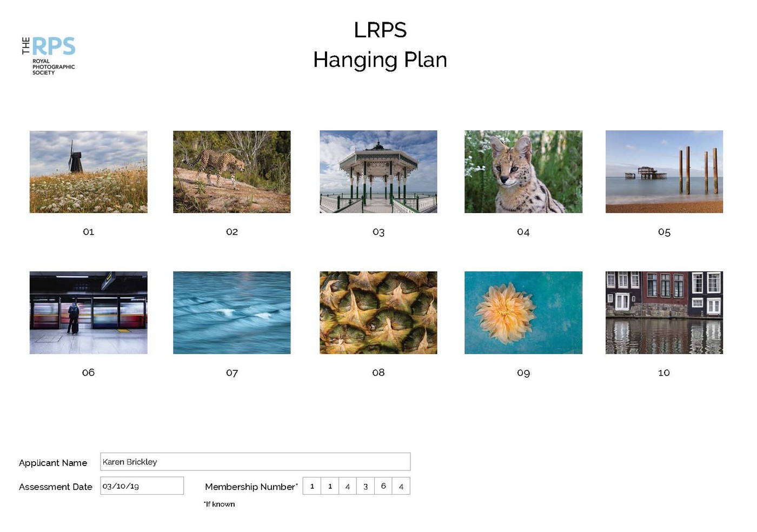
Task: Select the second Membership Number digit box
Action: (330, 486)
